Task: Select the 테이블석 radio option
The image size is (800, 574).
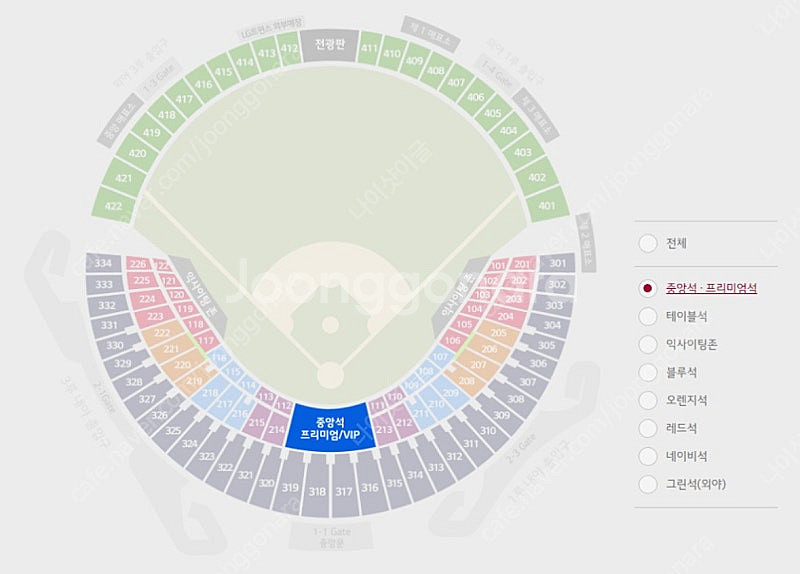Action: coord(648,316)
